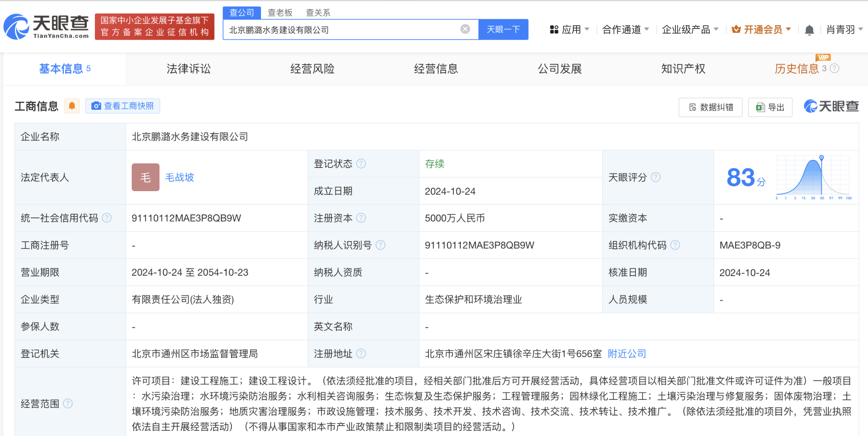Click the notification bell icon in header
This screenshot has height=436, width=868.
coord(809,30)
